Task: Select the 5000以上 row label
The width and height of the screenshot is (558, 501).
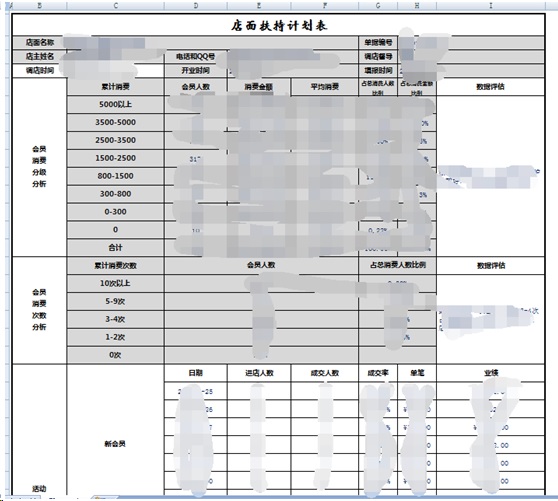Action: [115, 104]
